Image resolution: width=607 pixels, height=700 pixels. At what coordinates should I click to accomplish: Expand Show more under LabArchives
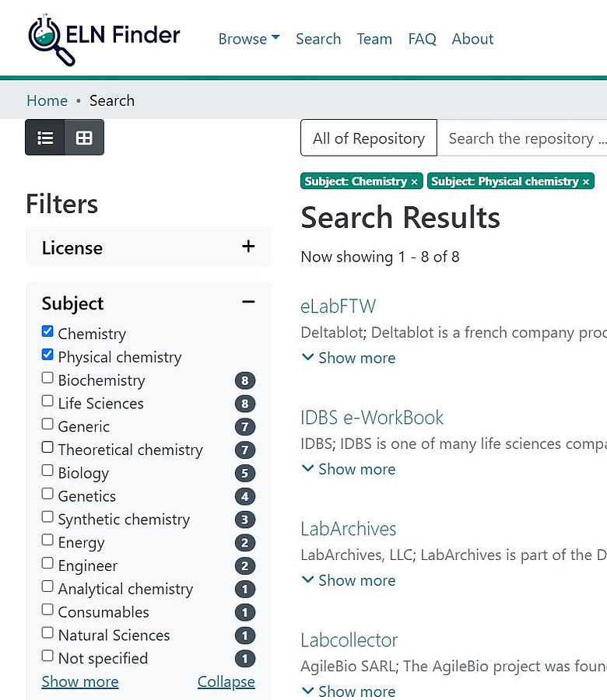click(x=348, y=580)
